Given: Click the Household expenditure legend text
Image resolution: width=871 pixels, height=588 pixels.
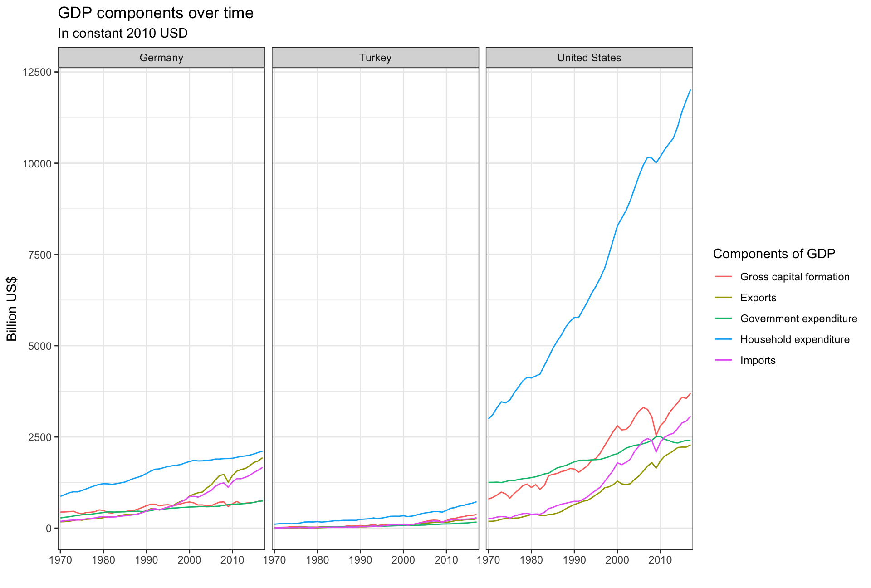Looking at the screenshot, I should coord(795,339).
